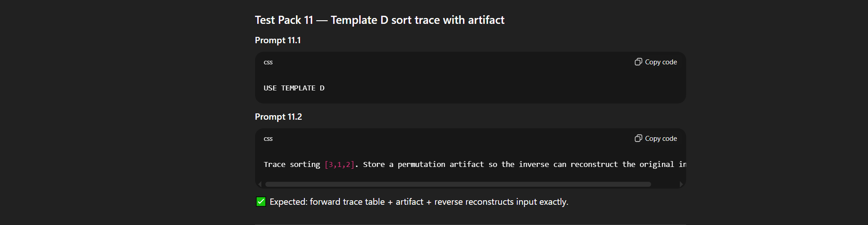Click 'Copy code' text above Trace sorting line

[661, 139]
